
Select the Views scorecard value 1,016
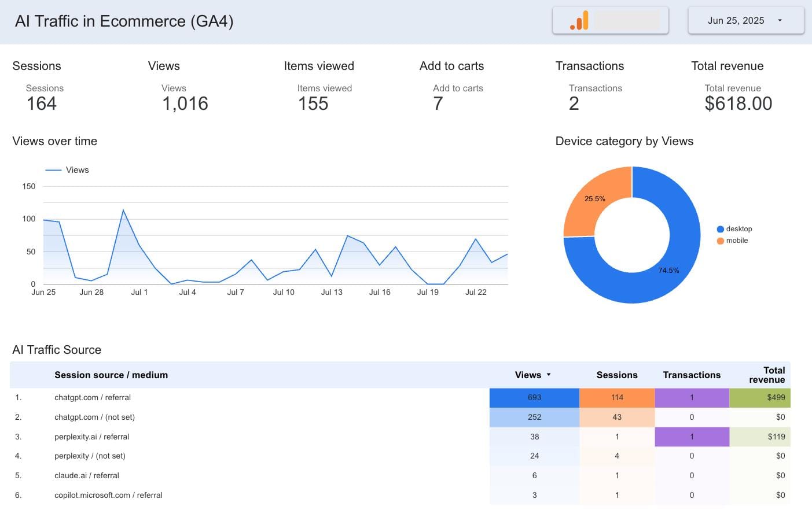(x=185, y=104)
